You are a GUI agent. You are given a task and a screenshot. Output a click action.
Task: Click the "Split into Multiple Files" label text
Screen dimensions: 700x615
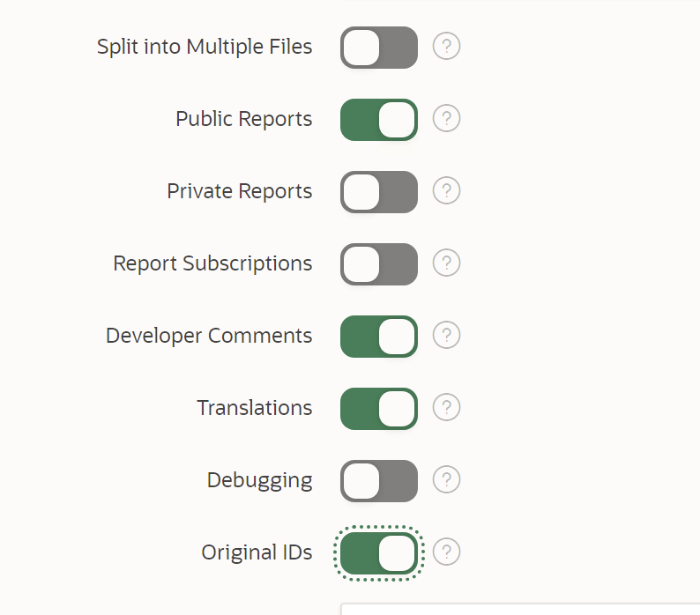(x=205, y=47)
